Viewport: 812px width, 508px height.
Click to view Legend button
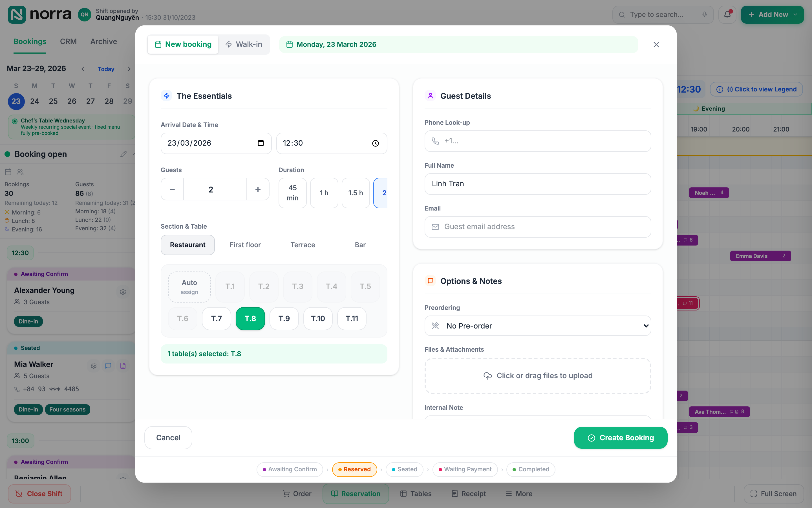pyautogui.click(x=756, y=89)
